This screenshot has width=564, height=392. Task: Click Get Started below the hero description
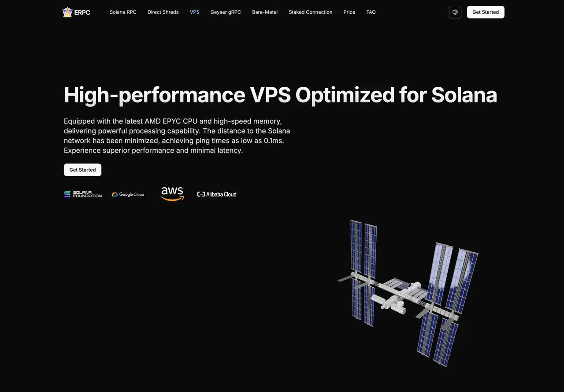click(x=82, y=170)
